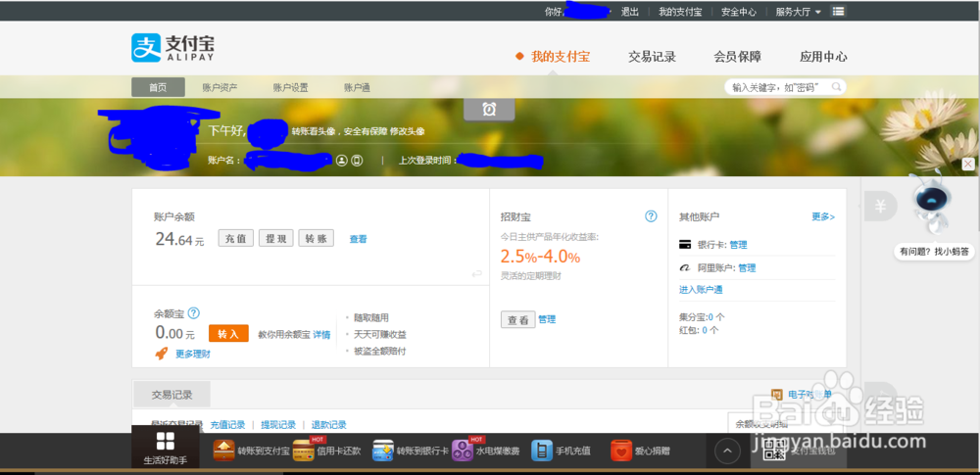Image resolution: width=980 pixels, height=475 pixels.
Task: Click the 信用卡还款 icon
Action: (304, 450)
